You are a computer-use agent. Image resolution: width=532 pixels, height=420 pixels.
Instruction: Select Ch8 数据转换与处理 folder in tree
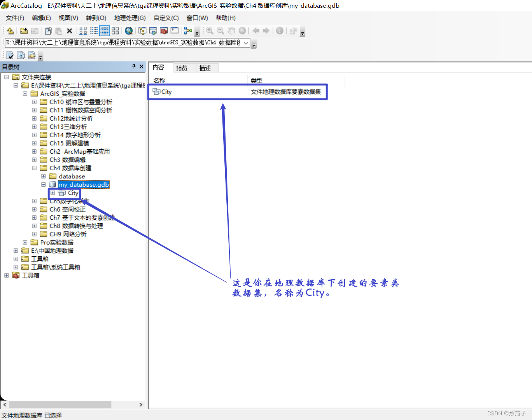[76, 226]
